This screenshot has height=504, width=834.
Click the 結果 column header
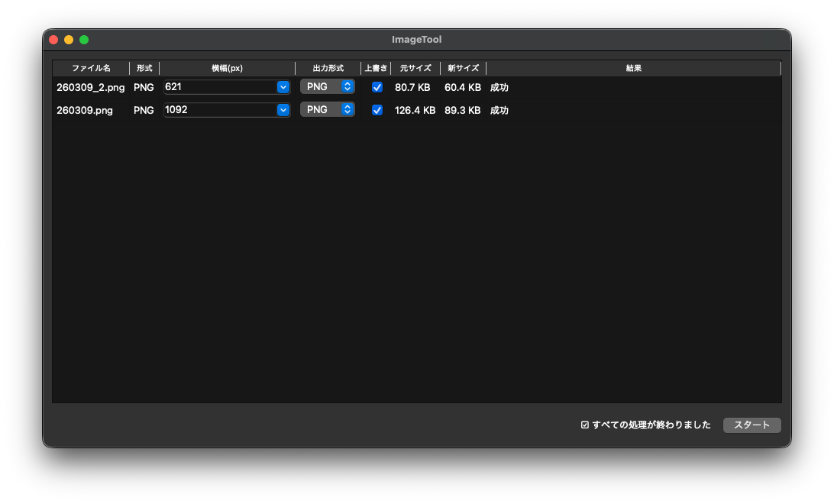tap(633, 68)
